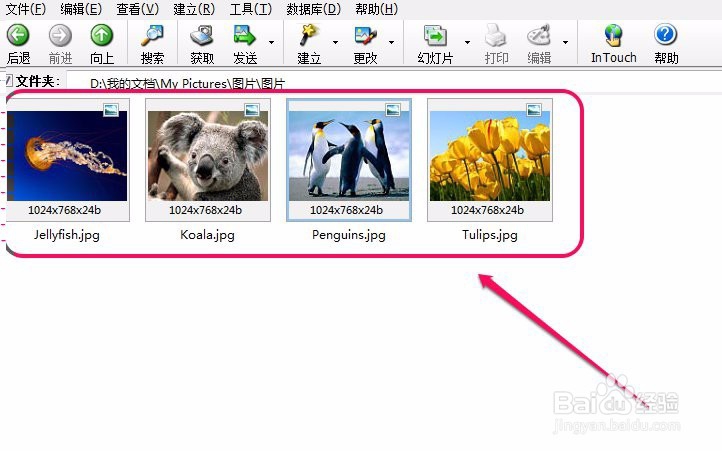Click image type badge on Koala thumbnail

(252, 110)
